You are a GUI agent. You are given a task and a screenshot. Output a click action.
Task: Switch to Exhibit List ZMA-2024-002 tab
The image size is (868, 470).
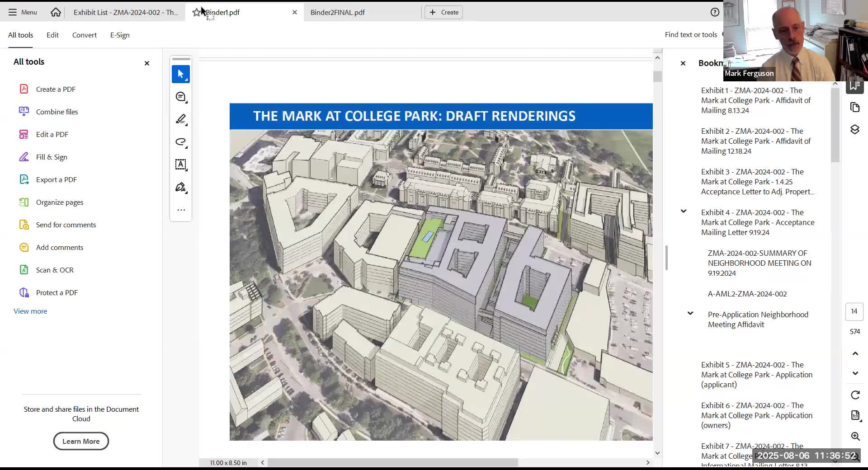126,12
